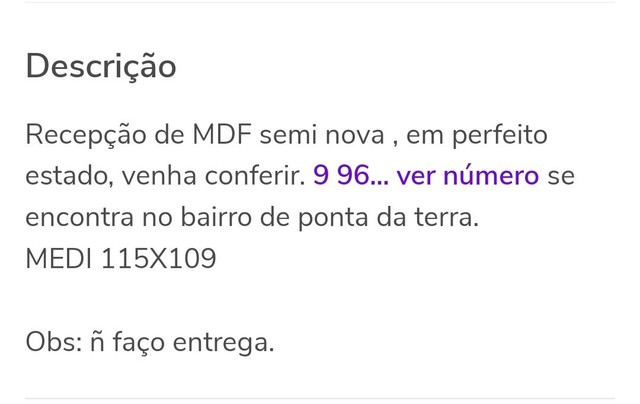Click the word "Recepção" in the first line

coord(86,136)
